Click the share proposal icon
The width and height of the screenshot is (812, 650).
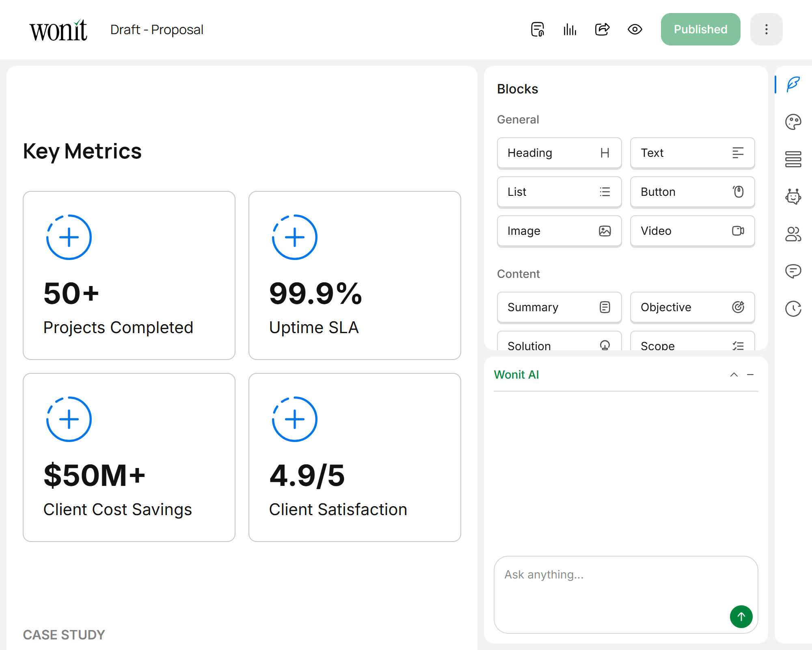point(602,29)
